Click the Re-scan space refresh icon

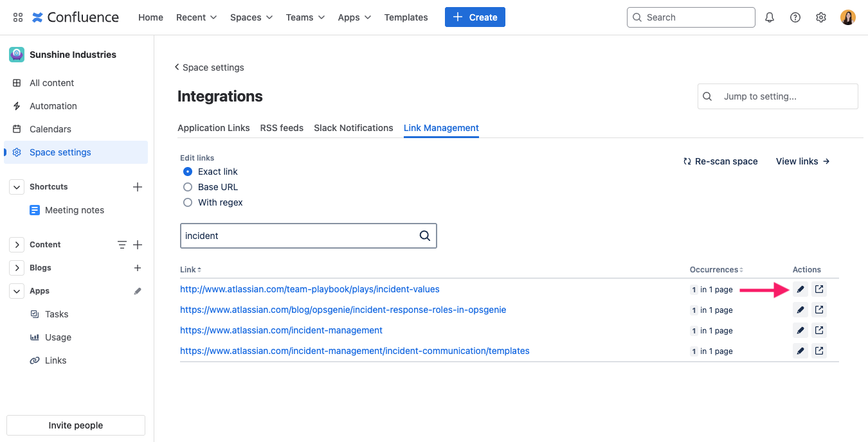[x=687, y=161]
